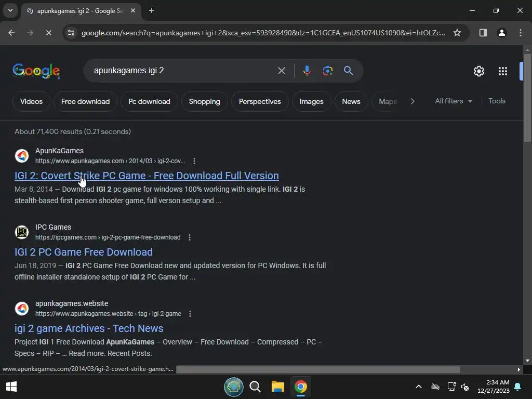The width and height of the screenshot is (532, 399).
Task: Close the apunkagames igi 2 tab
Action: coord(133,11)
